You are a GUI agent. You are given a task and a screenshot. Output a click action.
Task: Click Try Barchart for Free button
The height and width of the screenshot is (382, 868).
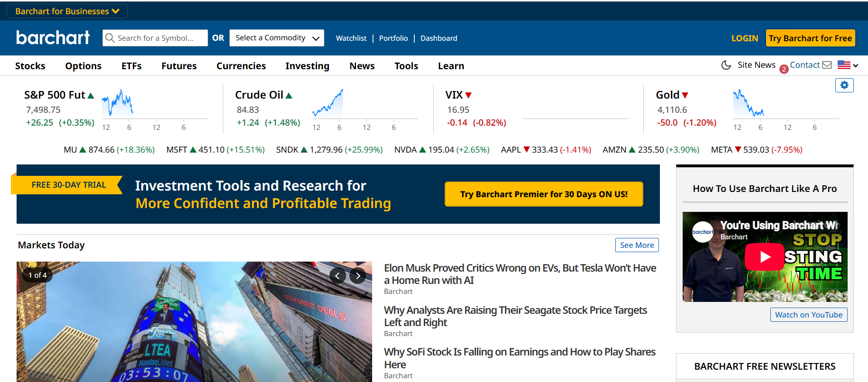pyautogui.click(x=810, y=38)
